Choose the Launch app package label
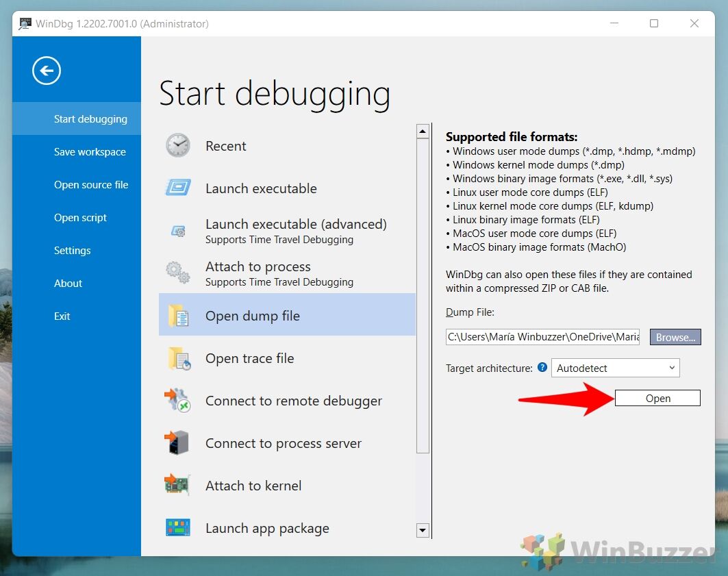728x576 pixels. [267, 529]
